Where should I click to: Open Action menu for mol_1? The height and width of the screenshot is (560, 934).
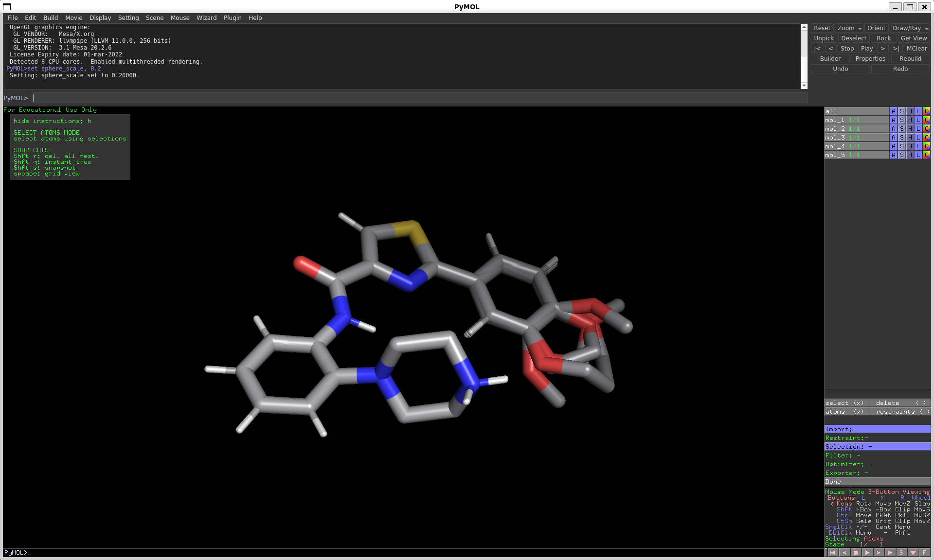point(894,120)
